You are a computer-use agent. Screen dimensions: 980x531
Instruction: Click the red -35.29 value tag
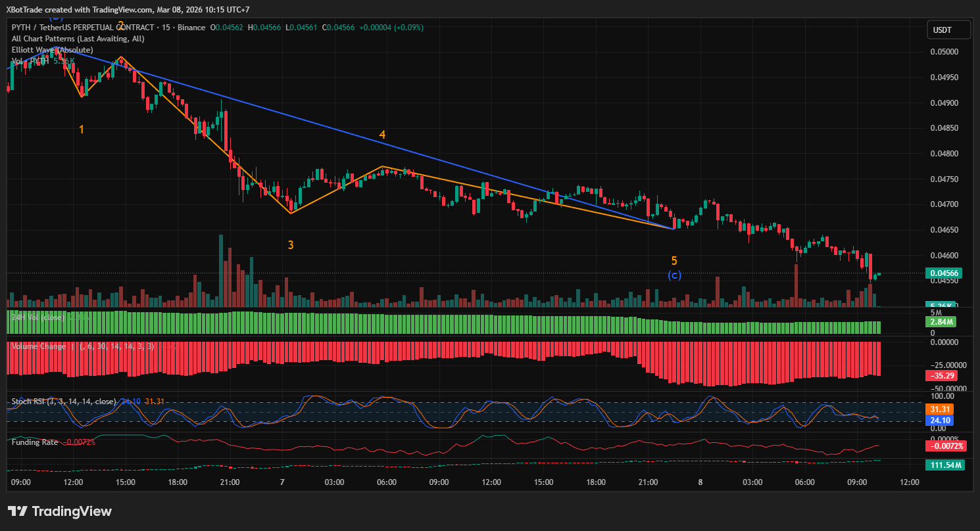click(944, 376)
